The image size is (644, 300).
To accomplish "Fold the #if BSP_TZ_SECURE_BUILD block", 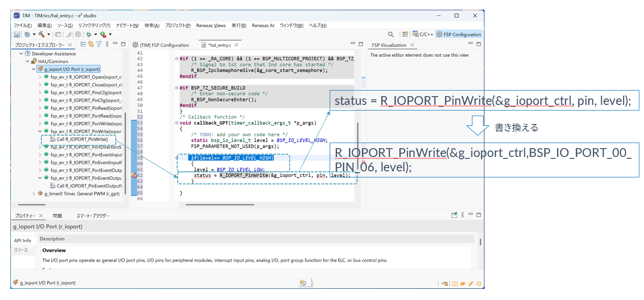I will [x=176, y=88].
